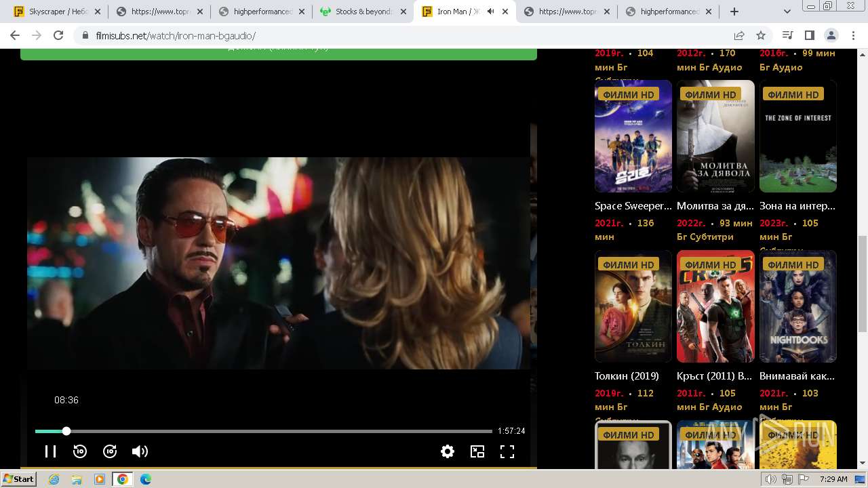Rewind video 10 seconds
The height and width of the screenshot is (488, 868).
click(80, 451)
